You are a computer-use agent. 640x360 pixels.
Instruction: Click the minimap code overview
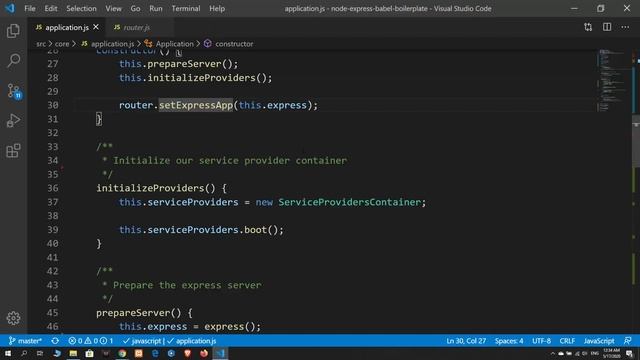click(611, 80)
